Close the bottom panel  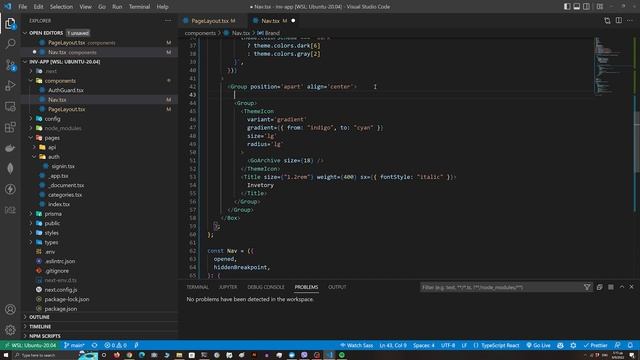click(x=631, y=287)
